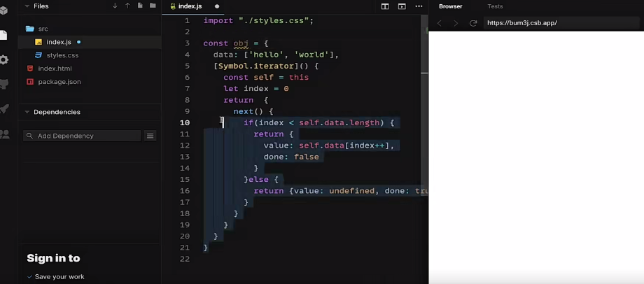The width and height of the screenshot is (644, 284).
Task: Go back in the preview browser
Action: (x=439, y=23)
